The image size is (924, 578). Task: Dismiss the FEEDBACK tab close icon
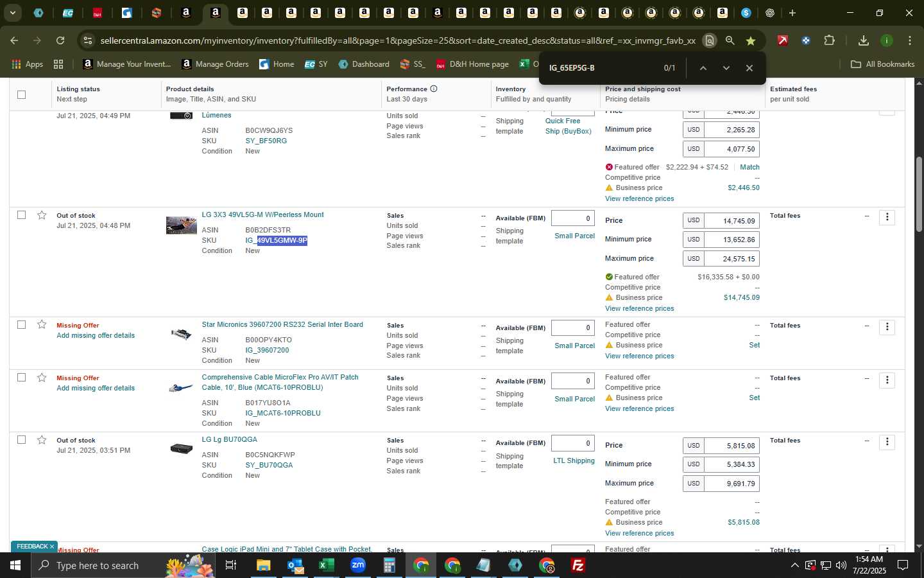point(52,547)
